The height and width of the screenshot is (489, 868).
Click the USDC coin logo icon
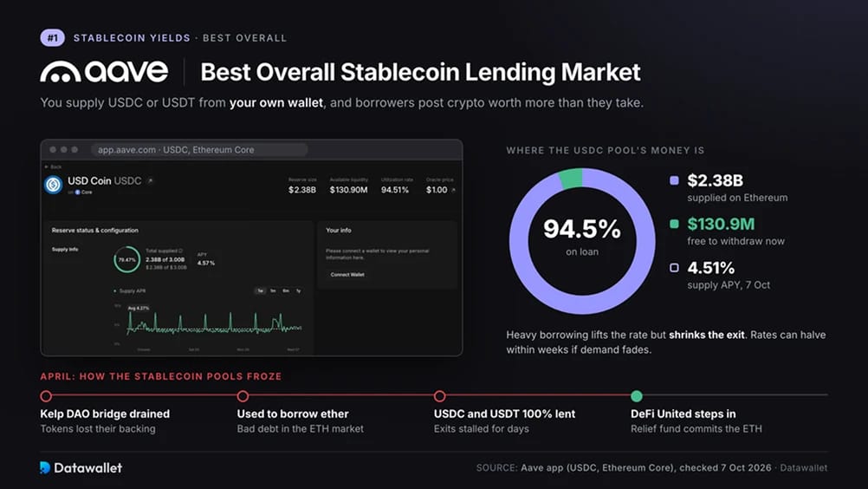coord(54,185)
